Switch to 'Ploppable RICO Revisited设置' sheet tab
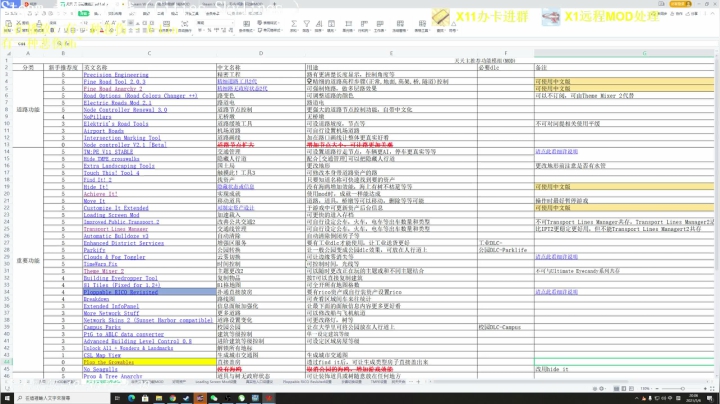This screenshot has height=404, width=720. click(307, 382)
